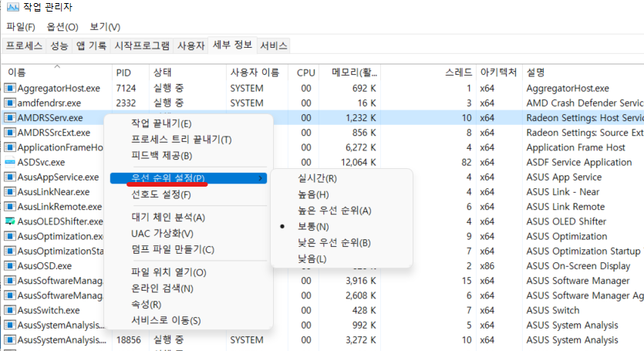
Task: Open the 파일(F) menu
Action: [x=21, y=27]
